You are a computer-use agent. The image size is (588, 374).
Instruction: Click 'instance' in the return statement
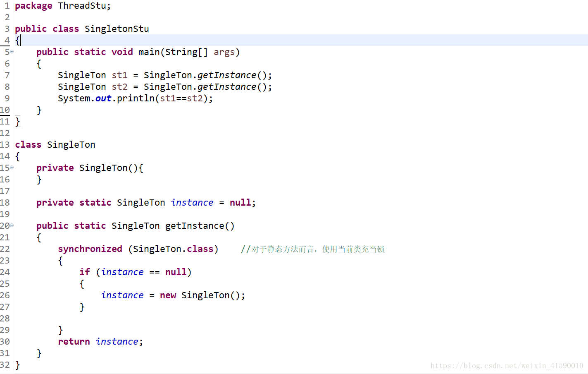tap(117, 342)
